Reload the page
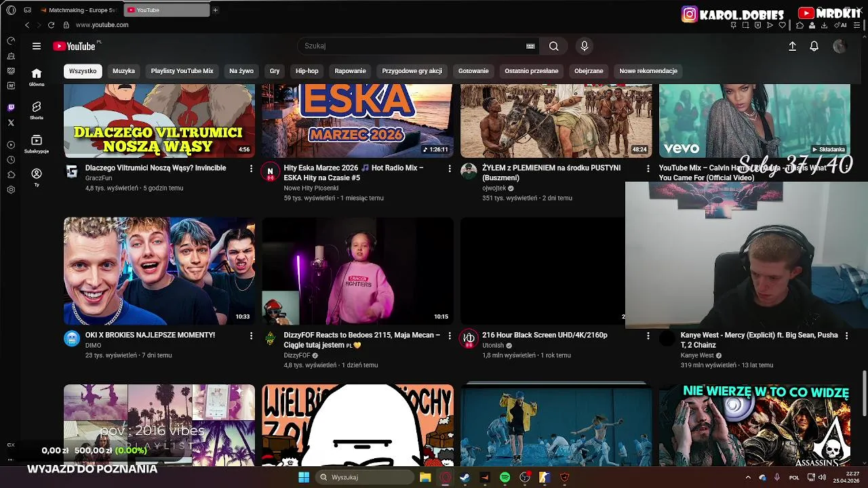868x488 pixels. pyautogui.click(x=51, y=25)
